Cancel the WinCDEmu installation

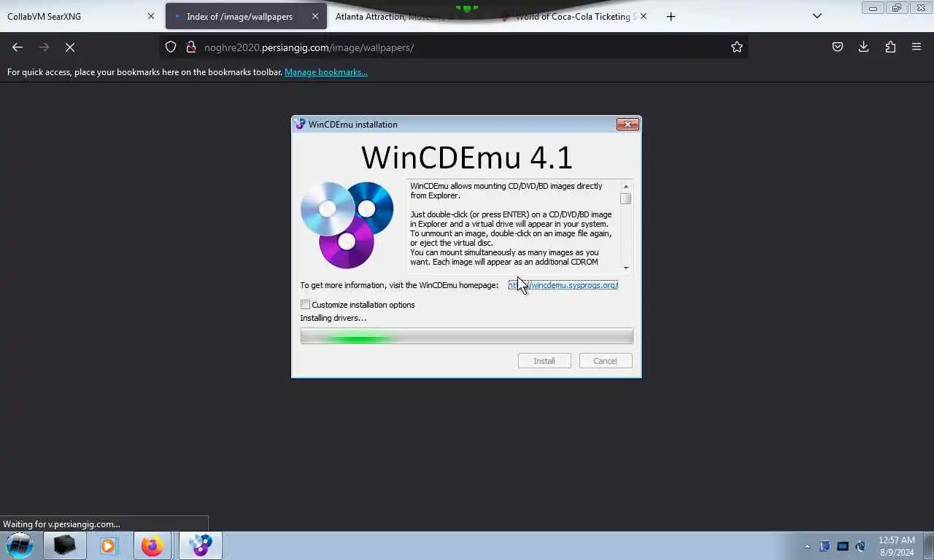(605, 361)
